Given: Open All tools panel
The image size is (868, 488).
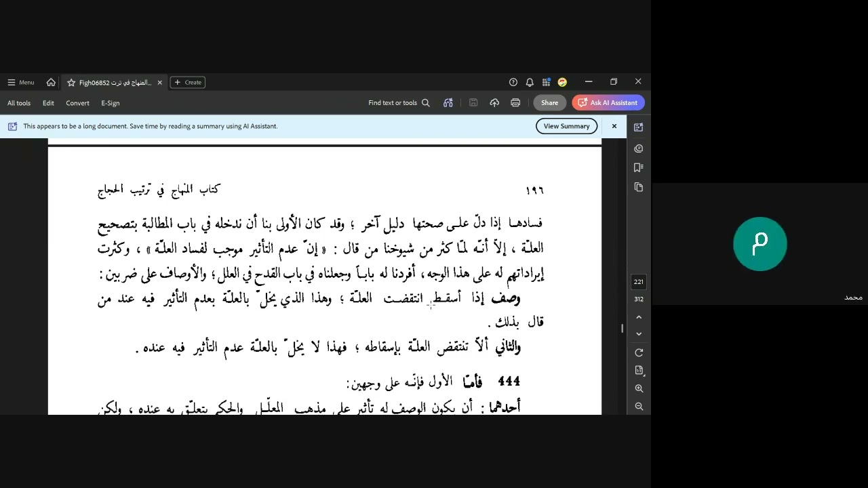Looking at the screenshot, I should (19, 103).
